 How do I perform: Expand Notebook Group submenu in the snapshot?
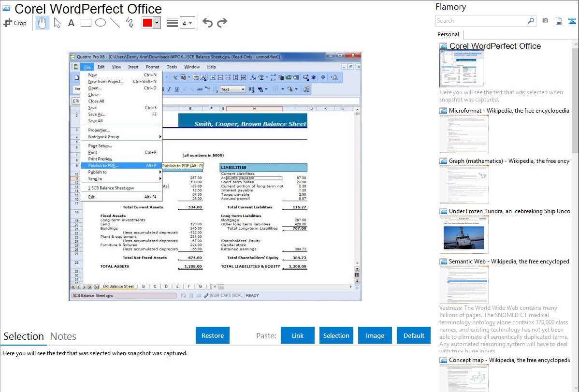pos(122,137)
